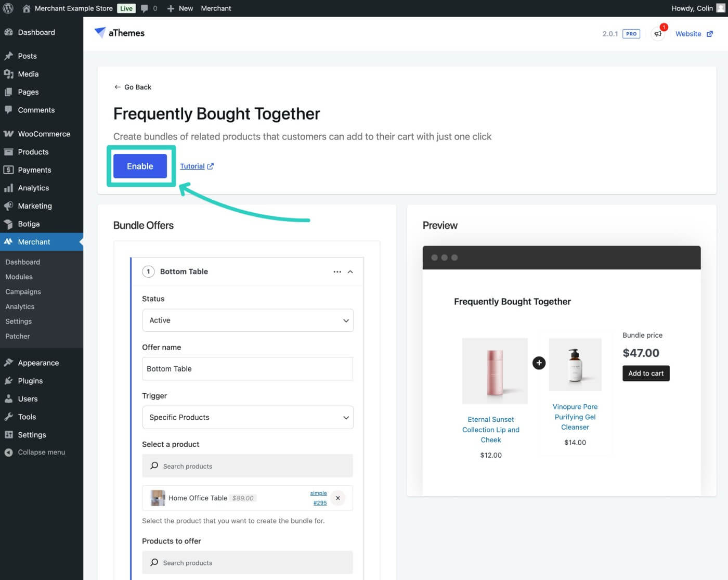This screenshot has height=580, width=728.
Task: Click Eternal Sunset product image in preview
Action: 495,371
